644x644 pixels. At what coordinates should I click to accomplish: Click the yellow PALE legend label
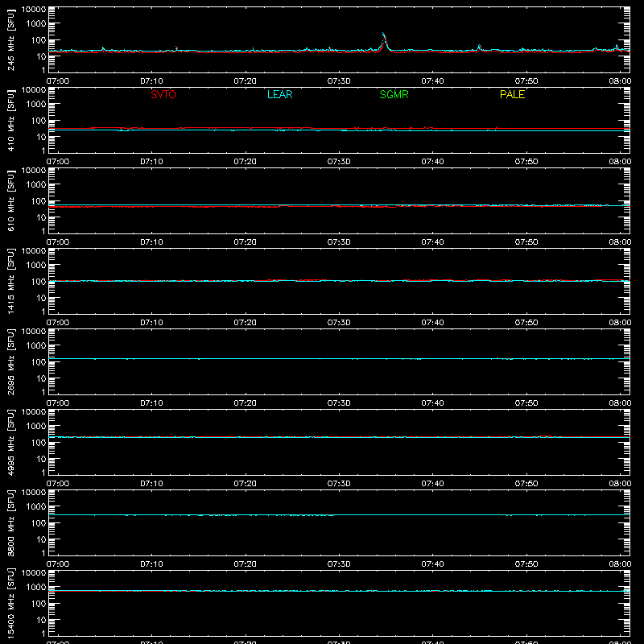pyautogui.click(x=512, y=94)
